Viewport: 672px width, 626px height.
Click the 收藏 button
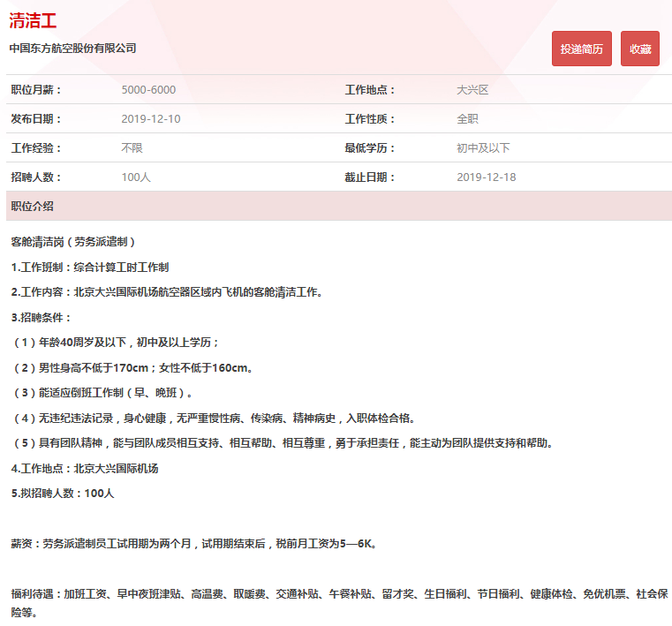640,49
